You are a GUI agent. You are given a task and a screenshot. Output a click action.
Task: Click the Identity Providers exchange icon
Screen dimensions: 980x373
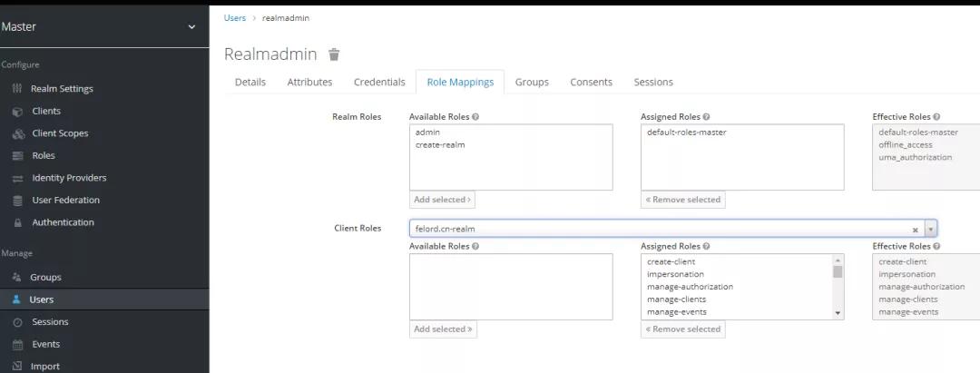click(17, 179)
